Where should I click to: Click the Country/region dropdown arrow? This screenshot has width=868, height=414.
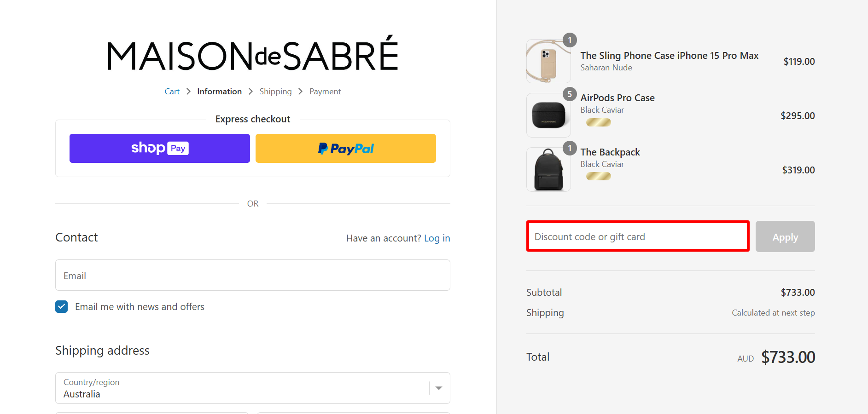pyautogui.click(x=438, y=388)
